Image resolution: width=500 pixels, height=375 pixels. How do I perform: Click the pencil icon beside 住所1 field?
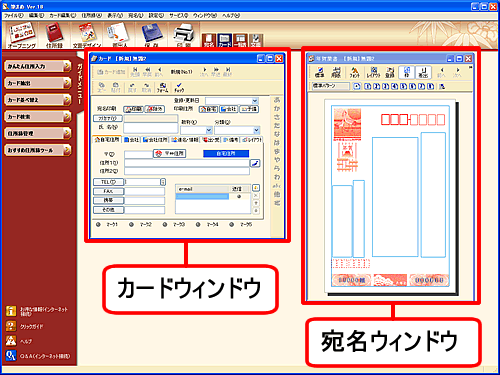[255, 163]
